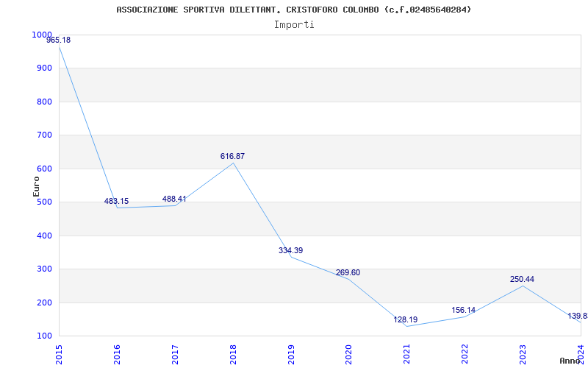The height and width of the screenshot is (368, 588).
Task: Click the 'Euro' y-axis title
Action: coord(36,186)
